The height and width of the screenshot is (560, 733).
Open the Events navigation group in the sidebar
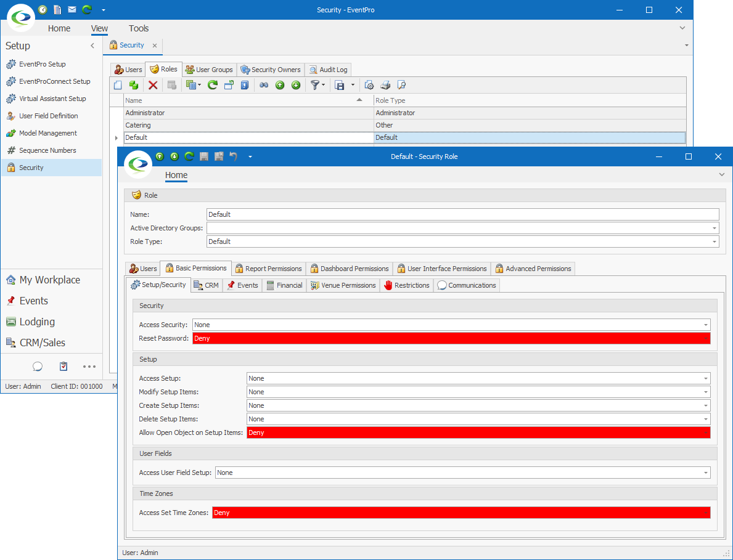point(51,301)
